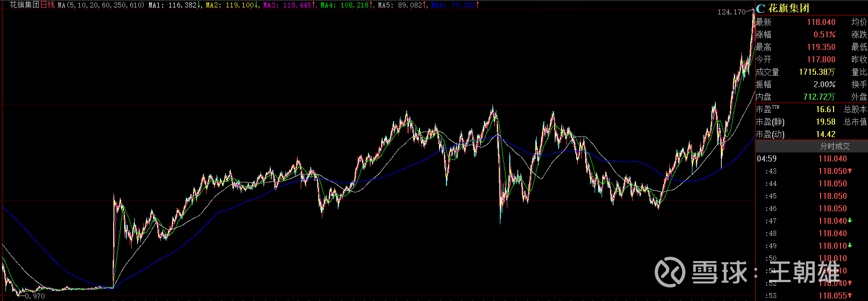Image resolution: width=868 pixels, height=301 pixels.
Task: Select the 日线 period label
Action: coord(47,4)
